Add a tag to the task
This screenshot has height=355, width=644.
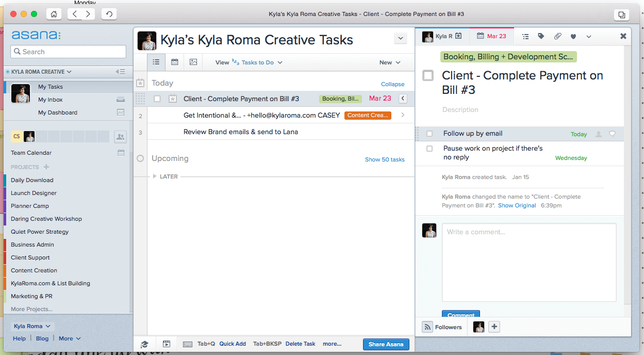(x=541, y=36)
